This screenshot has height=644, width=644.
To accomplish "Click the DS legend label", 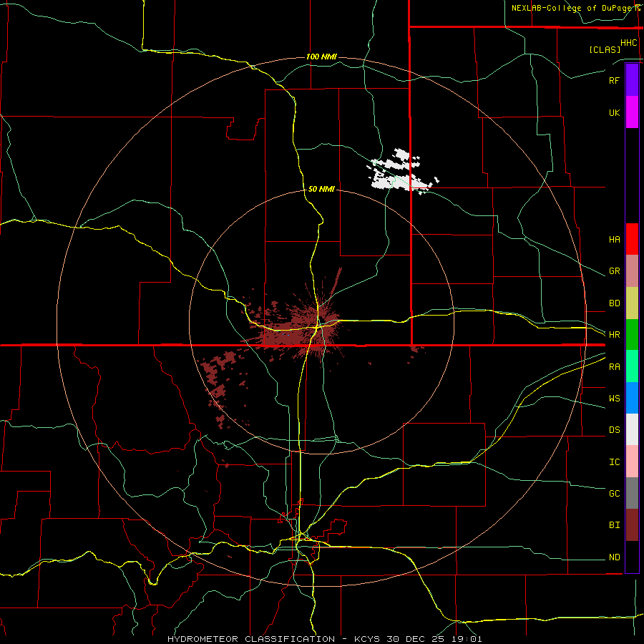I will pyautogui.click(x=614, y=429).
